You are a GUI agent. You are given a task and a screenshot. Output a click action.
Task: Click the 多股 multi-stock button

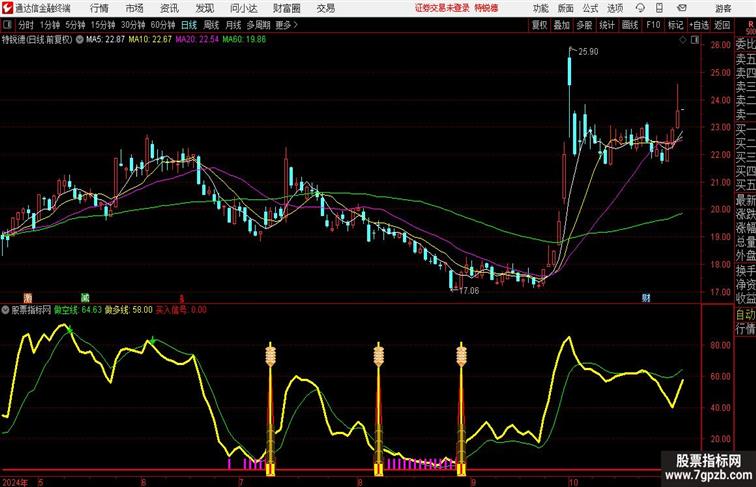584,25
